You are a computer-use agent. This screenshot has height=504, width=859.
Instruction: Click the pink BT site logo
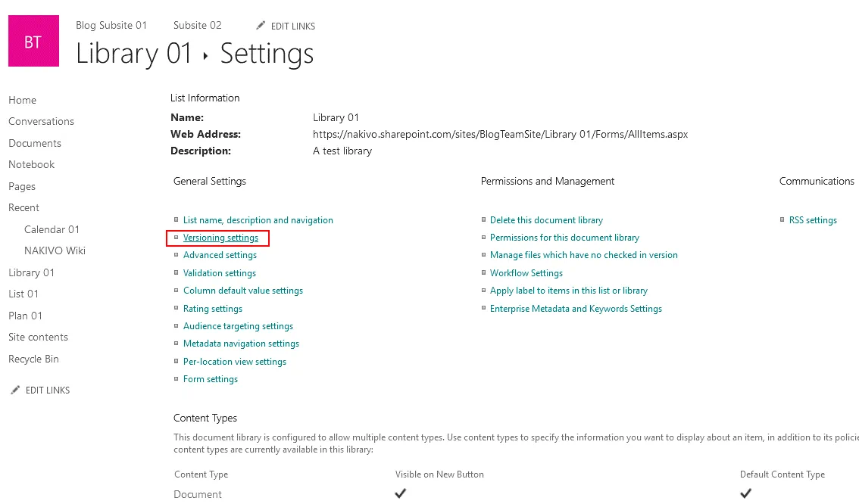(x=33, y=42)
